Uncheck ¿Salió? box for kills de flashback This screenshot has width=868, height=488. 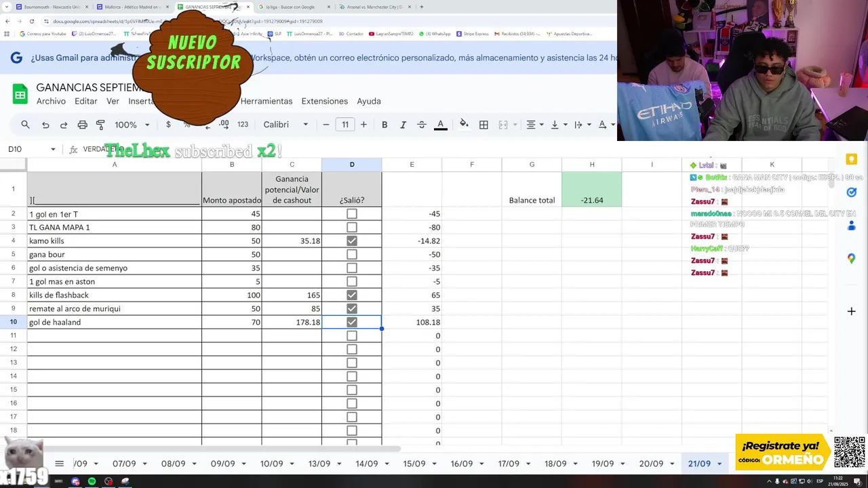pos(351,295)
